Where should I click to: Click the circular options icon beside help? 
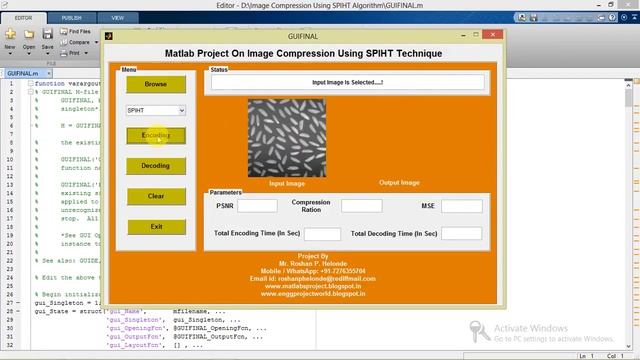coord(624,17)
